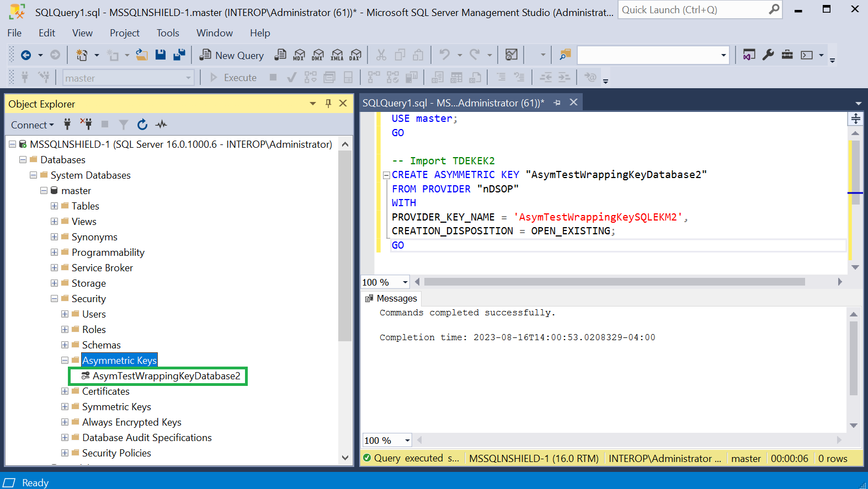Screen dimensions: 868x489
Task: Click the New Query button
Action: pyautogui.click(x=232, y=55)
